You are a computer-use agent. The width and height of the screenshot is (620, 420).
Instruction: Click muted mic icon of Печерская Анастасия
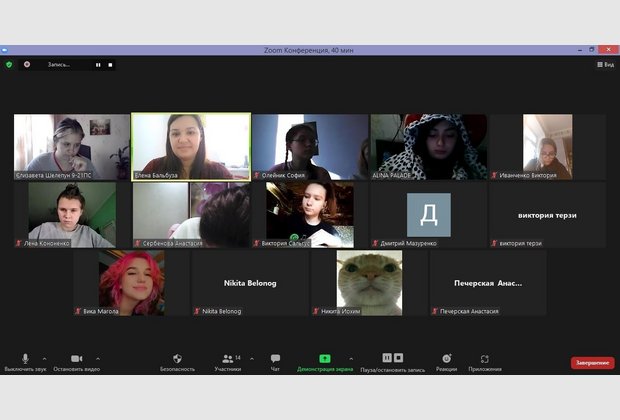pos(435,311)
